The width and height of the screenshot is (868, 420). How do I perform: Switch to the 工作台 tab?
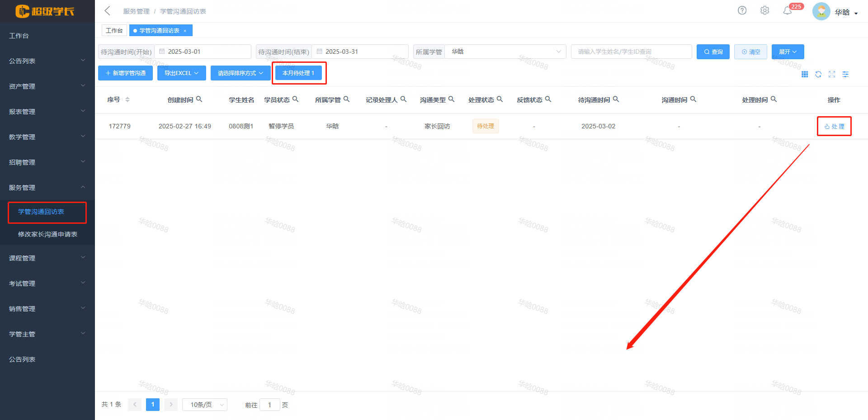pyautogui.click(x=114, y=30)
